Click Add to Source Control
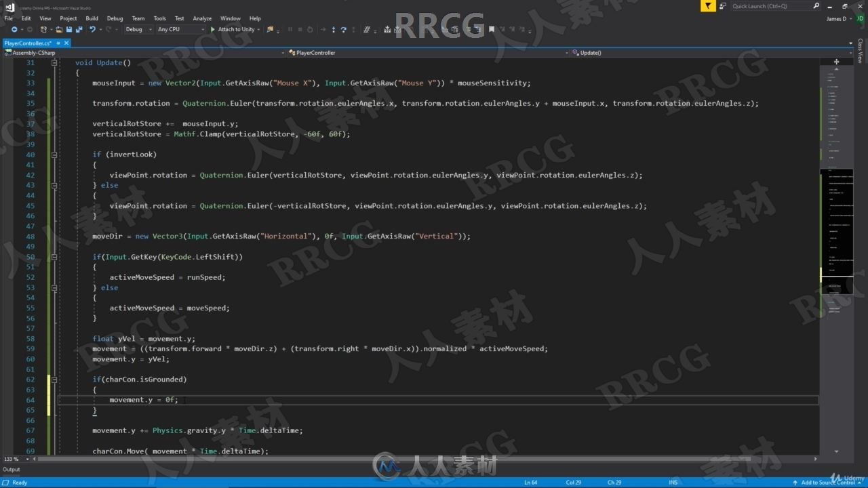This screenshot has width=868, height=488. [828, 483]
